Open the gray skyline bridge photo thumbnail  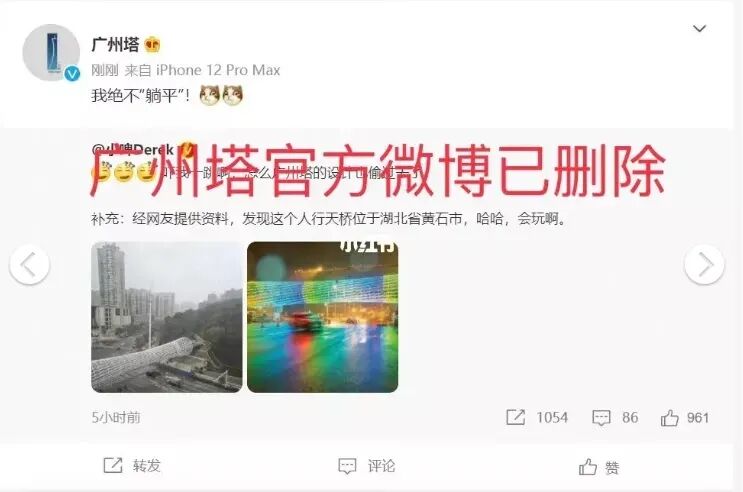click(167, 317)
